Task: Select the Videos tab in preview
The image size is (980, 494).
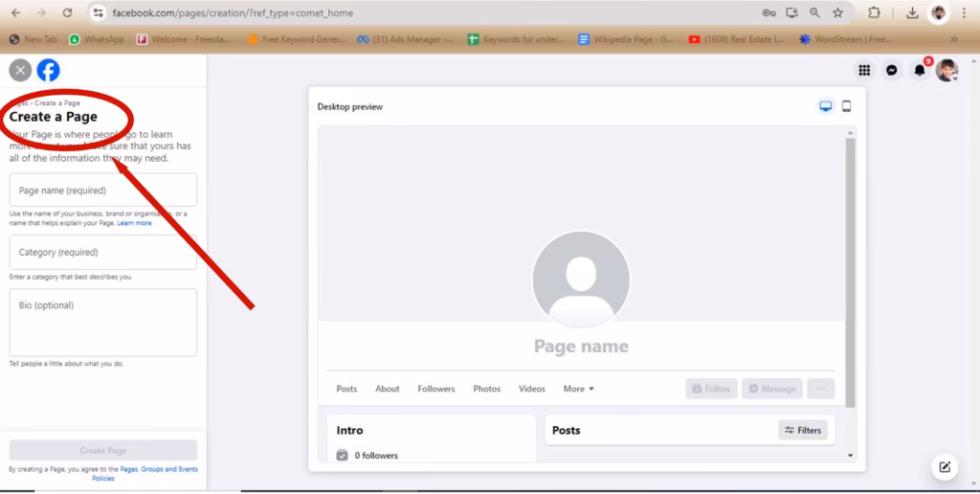Action: pyautogui.click(x=532, y=389)
